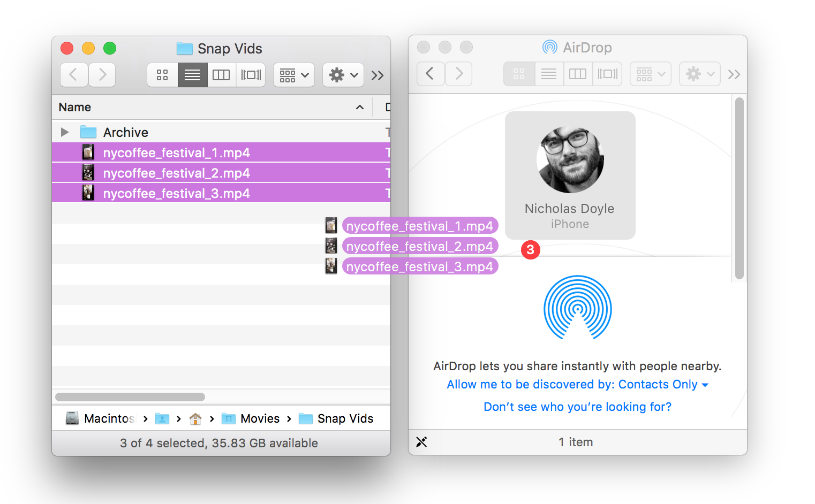The width and height of the screenshot is (815, 504).
Task: Go back in Snap Vids window
Action: [74, 75]
